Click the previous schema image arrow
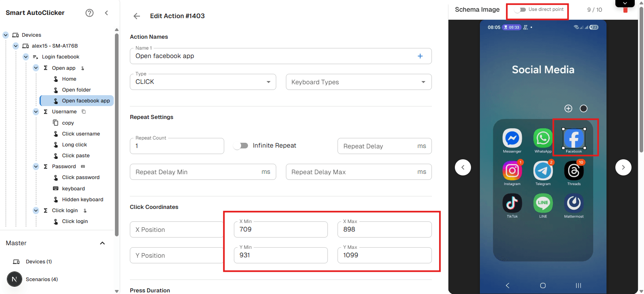The height and width of the screenshot is (294, 644). pyautogui.click(x=463, y=167)
